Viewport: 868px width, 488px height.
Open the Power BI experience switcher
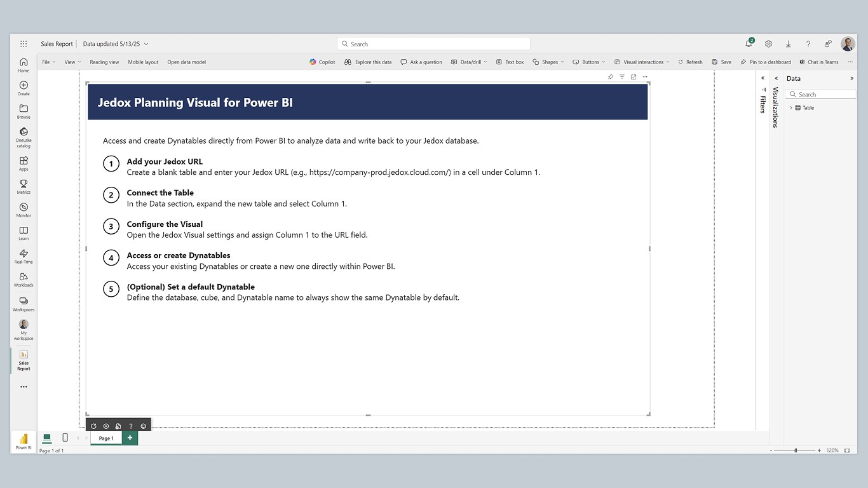pos(24,441)
